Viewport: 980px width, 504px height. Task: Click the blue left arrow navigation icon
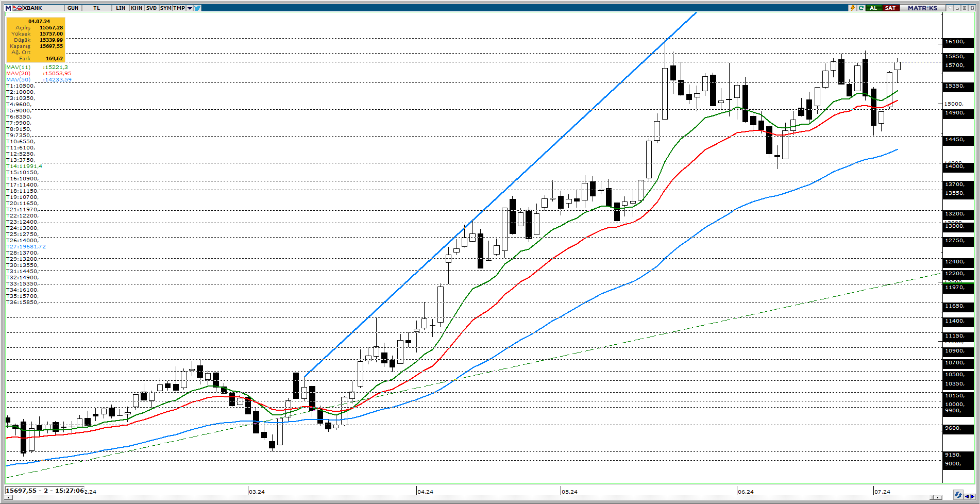[967, 496]
